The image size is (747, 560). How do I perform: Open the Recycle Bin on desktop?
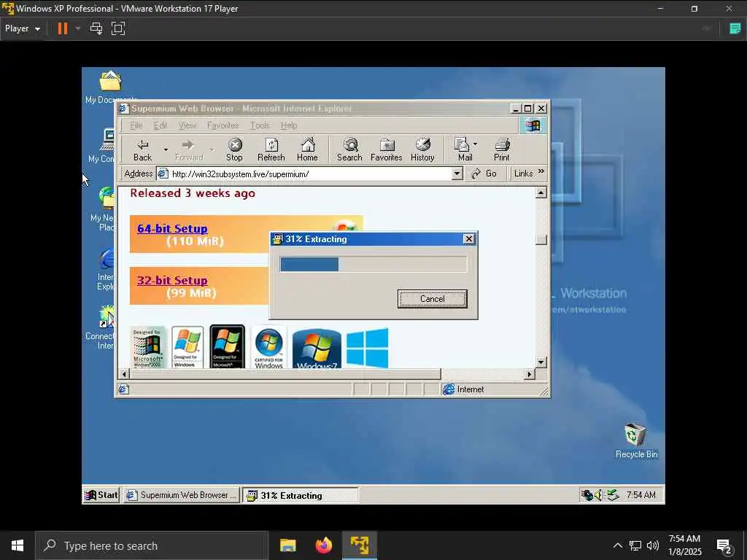coord(636,440)
